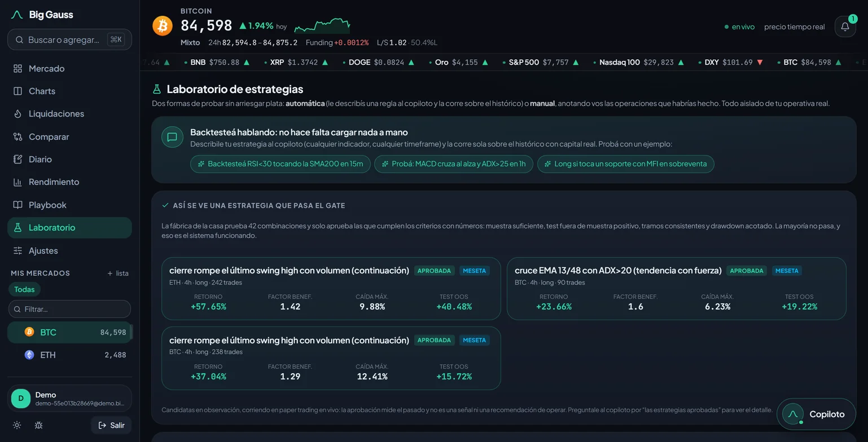Click the Salir logout button
Viewport: 868px width, 442px height.
pyautogui.click(x=111, y=425)
